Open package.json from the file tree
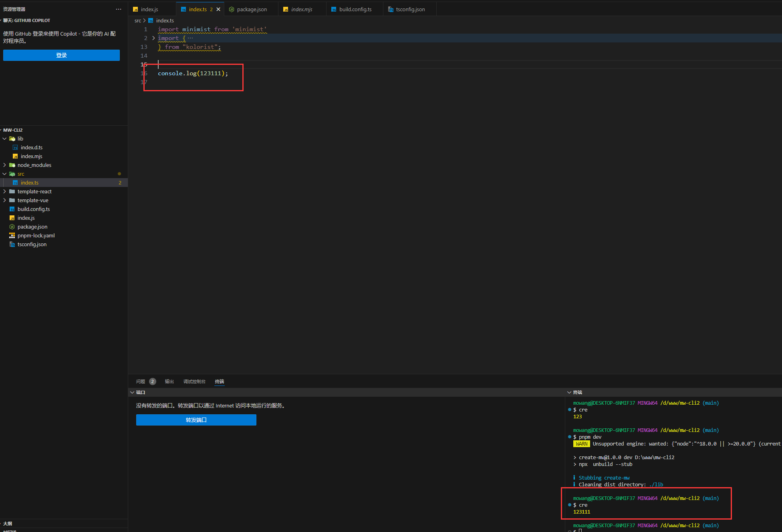 [x=32, y=227]
